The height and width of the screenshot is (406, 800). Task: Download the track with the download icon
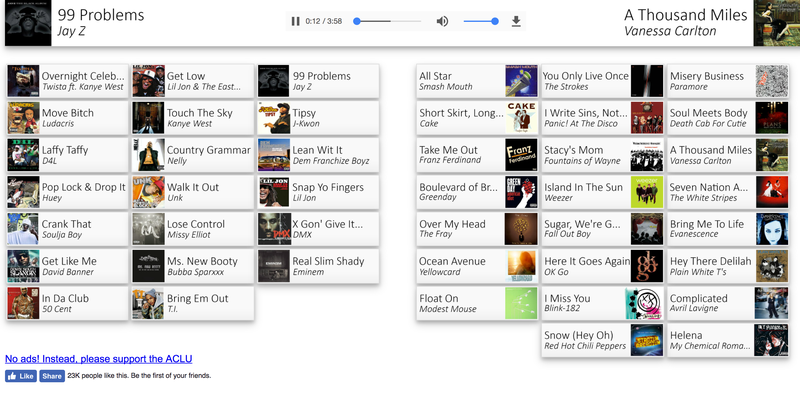(516, 21)
